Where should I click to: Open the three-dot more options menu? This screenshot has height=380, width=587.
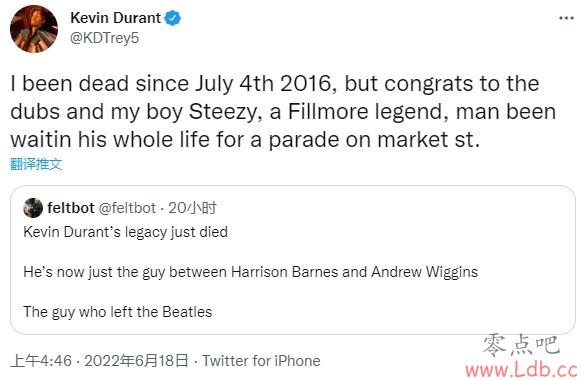[566, 18]
